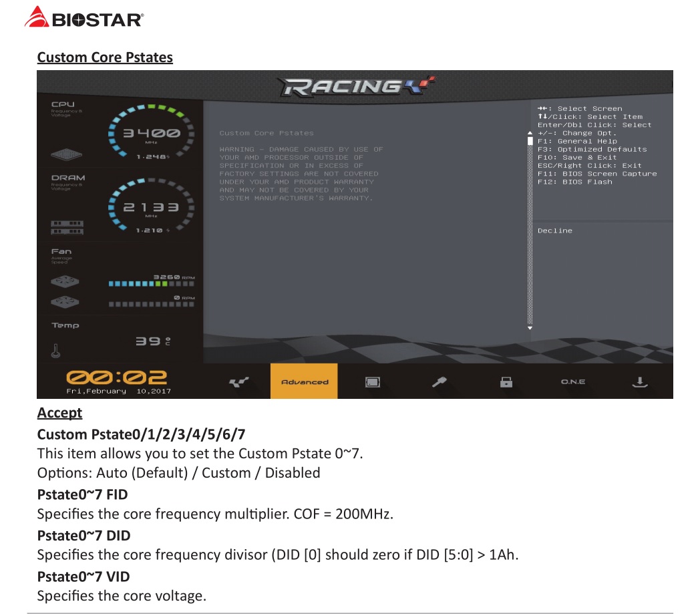
Task: Open the Save & Exit download icon
Action: (640, 382)
